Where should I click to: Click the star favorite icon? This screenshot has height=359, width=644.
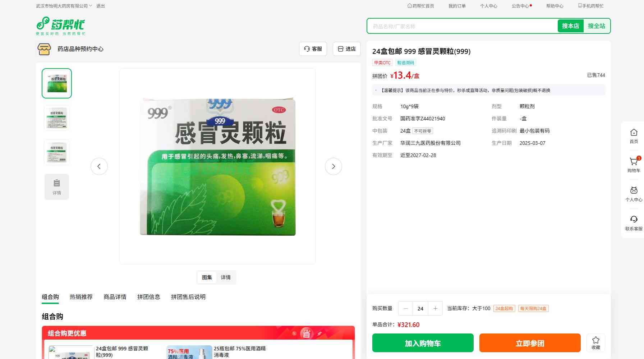tap(595, 340)
